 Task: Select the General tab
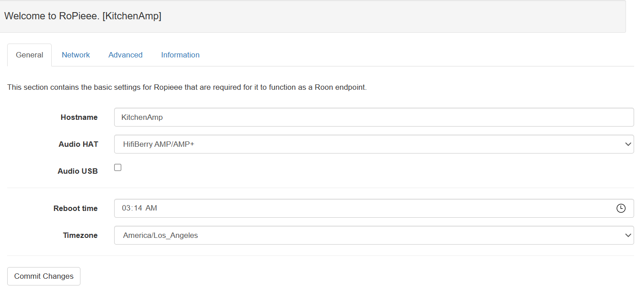tap(29, 54)
